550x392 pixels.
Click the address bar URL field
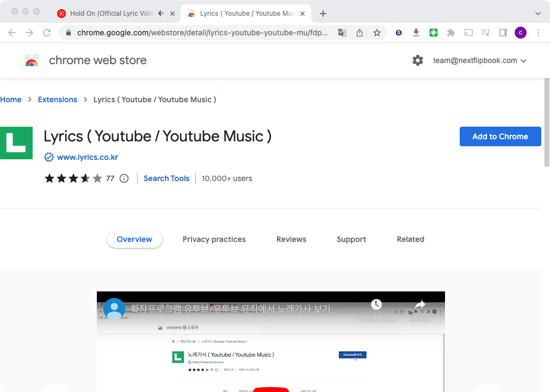pos(202,33)
